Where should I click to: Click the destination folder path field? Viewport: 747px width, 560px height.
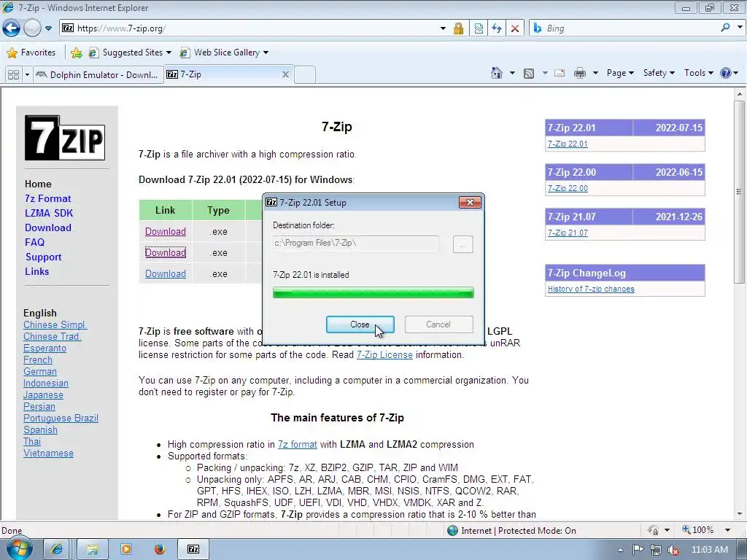tap(355, 244)
